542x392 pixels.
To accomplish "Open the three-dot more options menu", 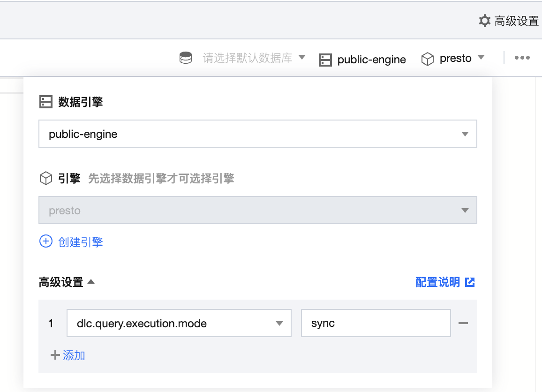I will click(x=522, y=58).
